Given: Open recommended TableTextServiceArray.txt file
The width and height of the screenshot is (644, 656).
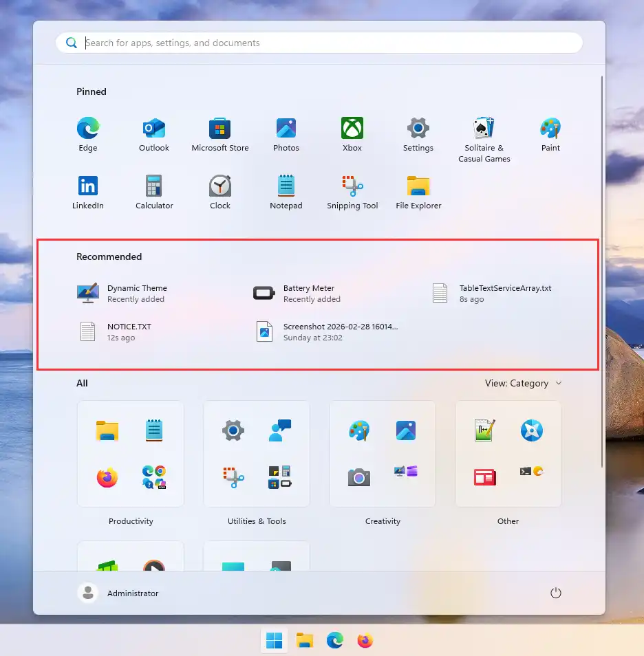Looking at the screenshot, I should (495, 293).
